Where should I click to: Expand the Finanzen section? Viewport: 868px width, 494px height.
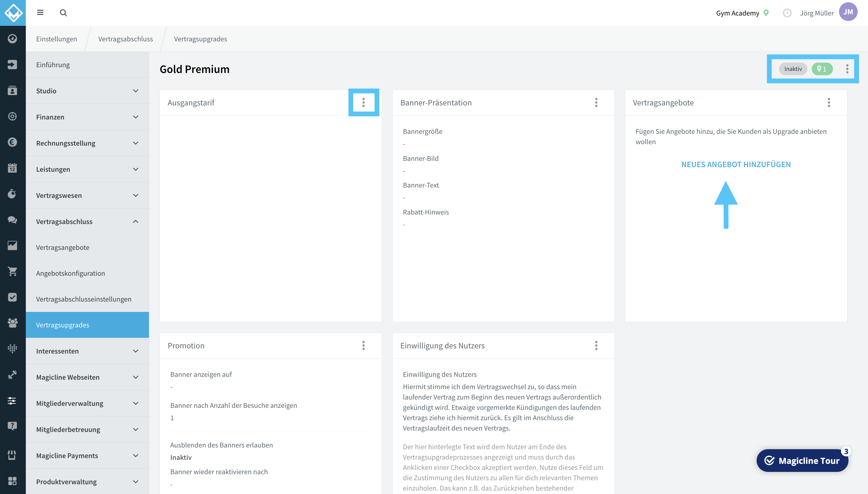88,117
